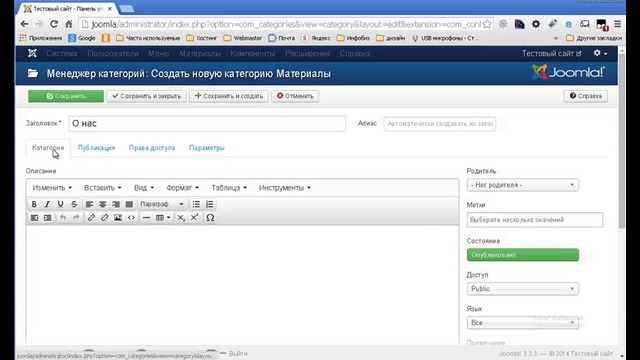The height and width of the screenshot is (360, 640).
Task: Open the editor Инструменты menu
Action: (284, 188)
